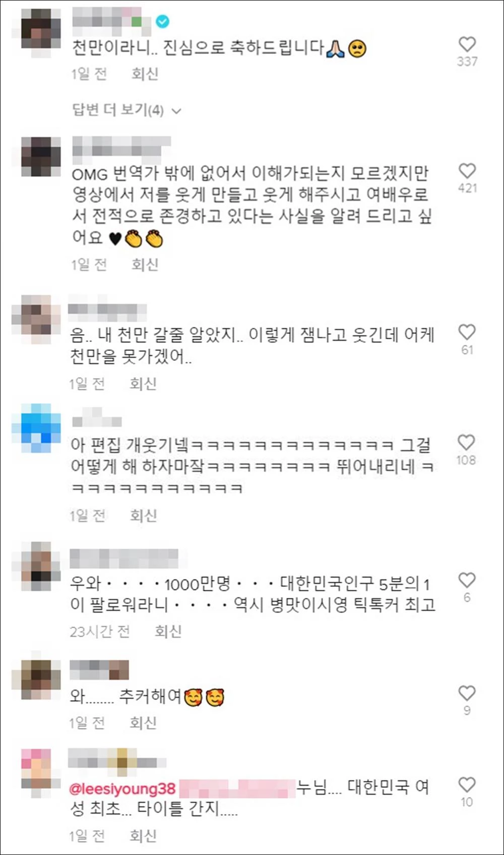Open profile picture of first commenter
The image size is (504, 855).
[x=41, y=32]
